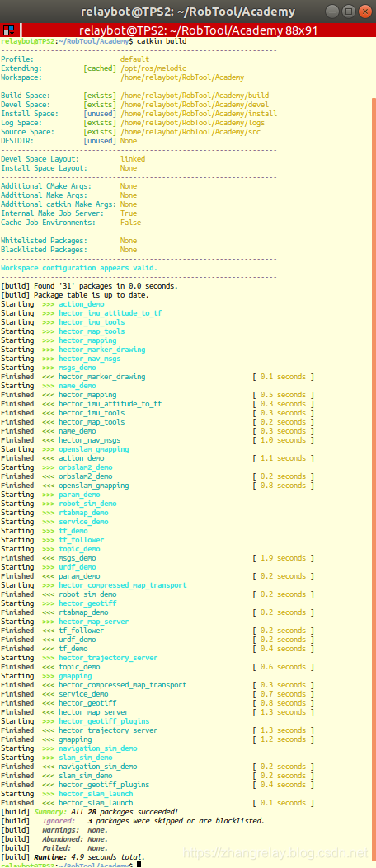Viewport: 376px width, 868px height.
Task: Click the Install Space path ending in '/install'
Action: [199, 114]
